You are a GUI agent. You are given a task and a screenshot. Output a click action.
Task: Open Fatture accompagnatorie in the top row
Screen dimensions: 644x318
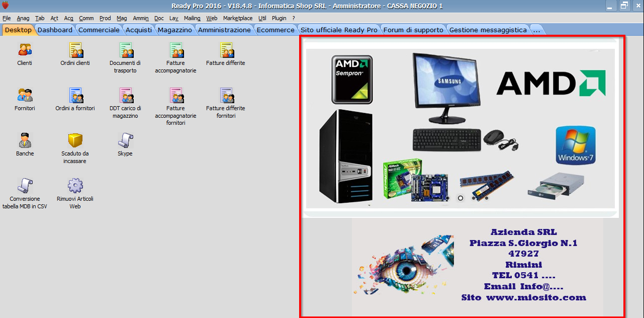coord(175,50)
